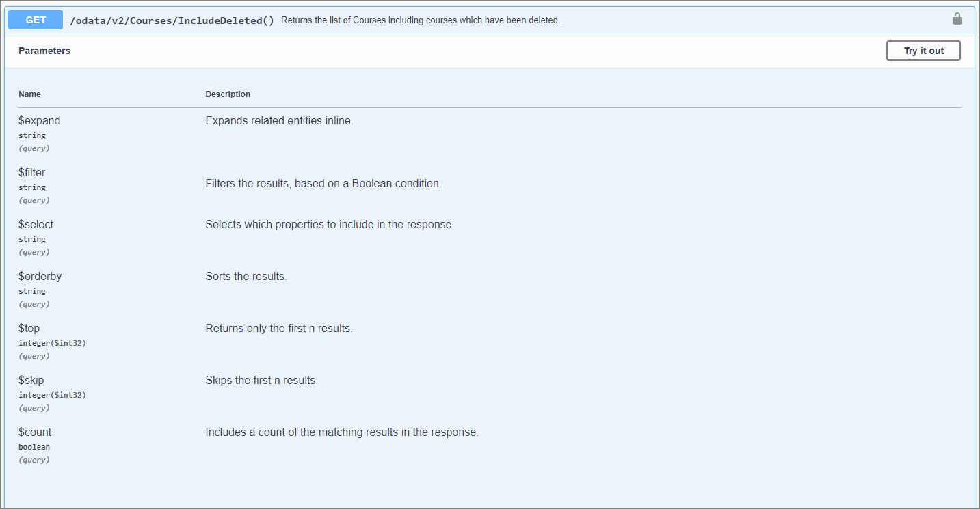Select the $count parameter name
This screenshot has height=509, width=980.
(35, 432)
